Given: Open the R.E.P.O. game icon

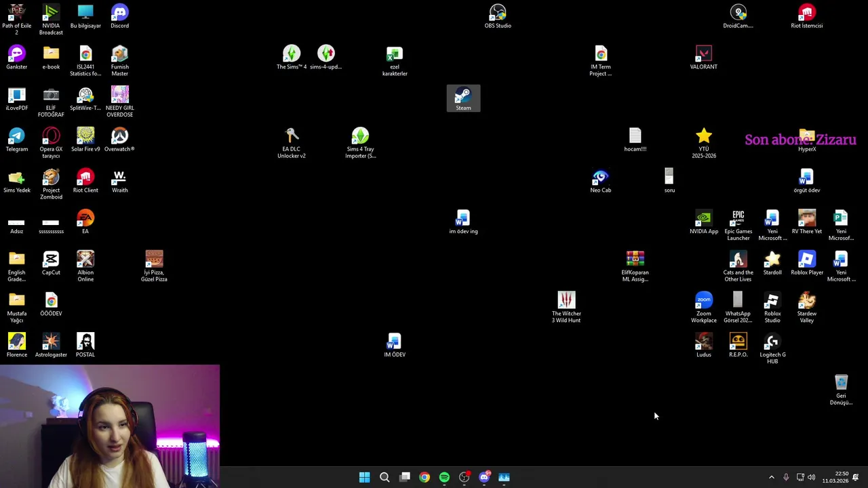Looking at the screenshot, I should pos(738,346).
